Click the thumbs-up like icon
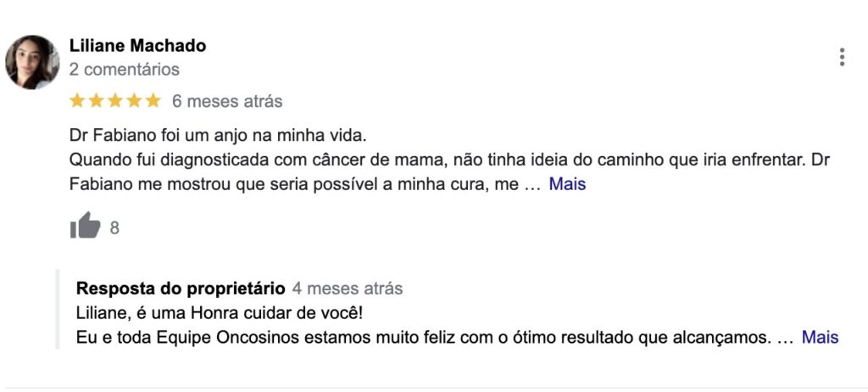The height and width of the screenshot is (392, 868). (86, 226)
